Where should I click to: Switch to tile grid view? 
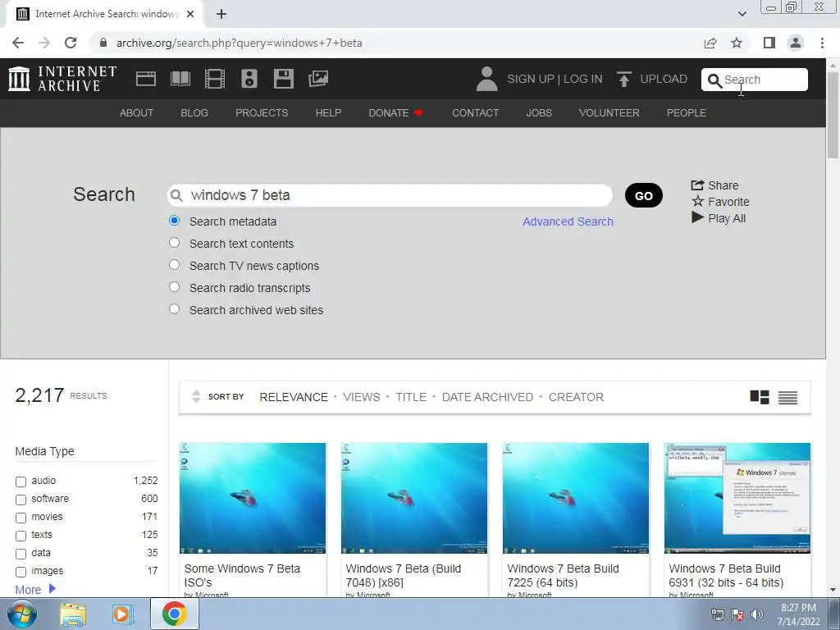coord(759,397)
